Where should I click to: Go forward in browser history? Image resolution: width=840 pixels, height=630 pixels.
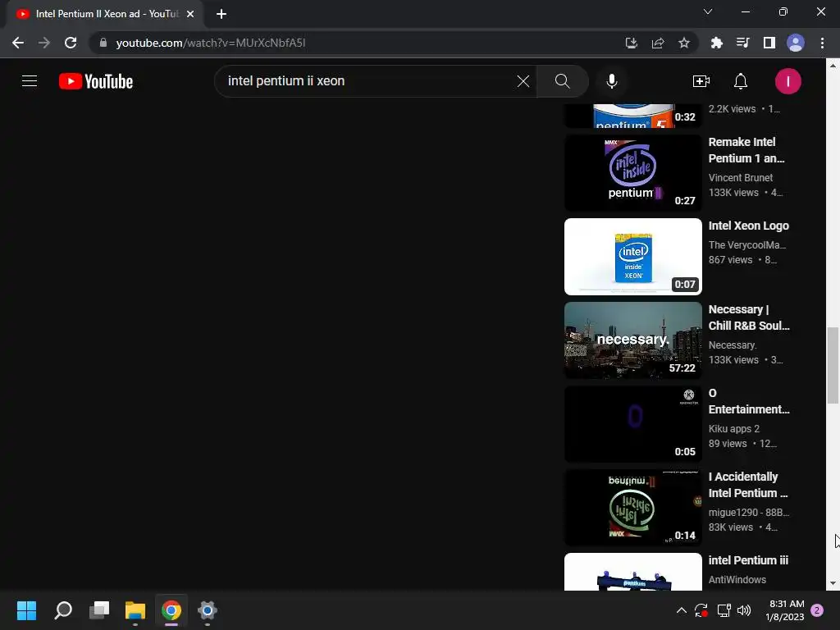44,43
